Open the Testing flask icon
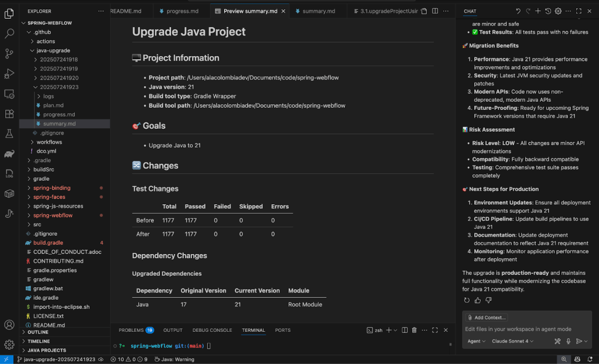The image size is (599, 364). click(x=8, y=133)
